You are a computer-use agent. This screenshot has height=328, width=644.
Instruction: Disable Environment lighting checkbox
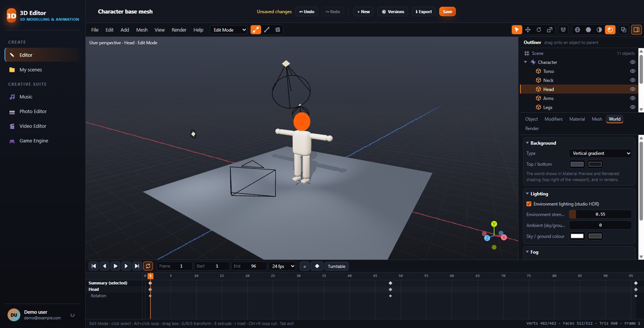(x=529, y=204)
